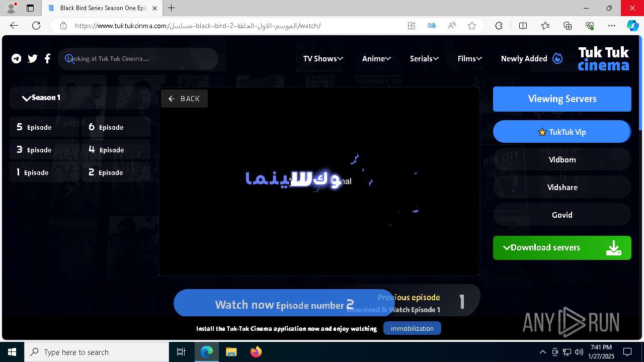Expand the Season 1 selector
Image resolution: width=644 pixels, height=362 pixels.
(x=79, y=98)
